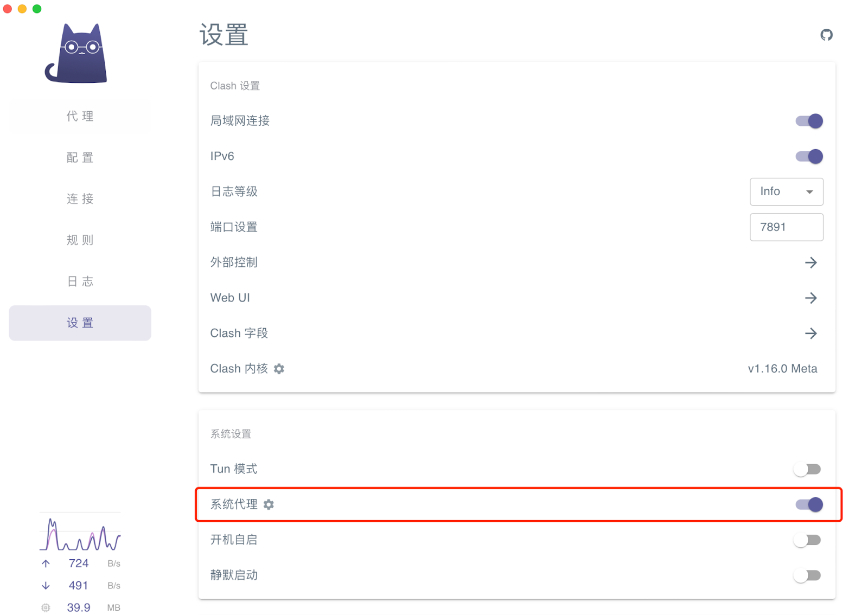Open the 连接 sidebar item
This screenshot has width=868, height=615.
pyautogui.click(x=80, y=198)
